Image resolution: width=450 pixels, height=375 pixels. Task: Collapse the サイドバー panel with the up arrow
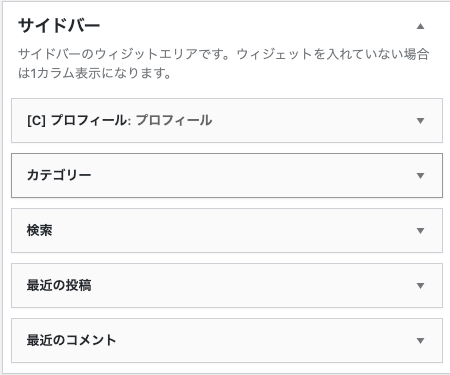420,26
